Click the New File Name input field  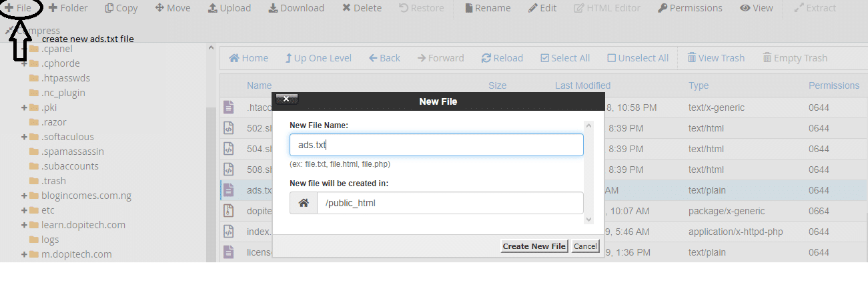point(436,145)
